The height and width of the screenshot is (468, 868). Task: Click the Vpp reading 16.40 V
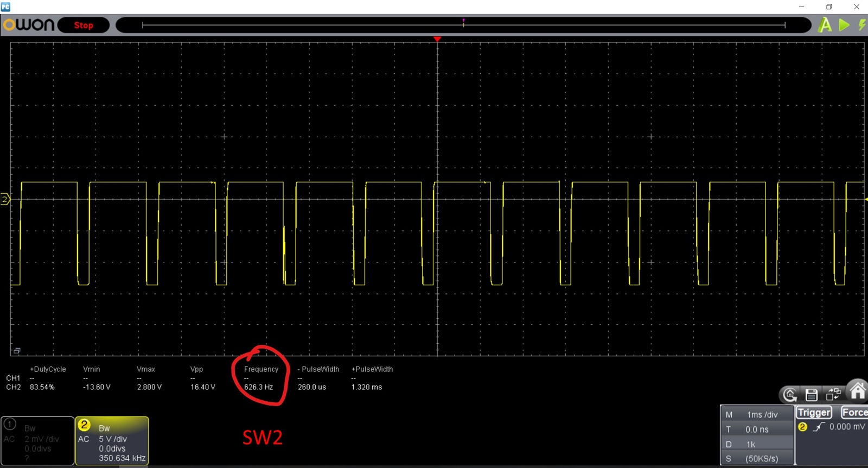point(203,387)
